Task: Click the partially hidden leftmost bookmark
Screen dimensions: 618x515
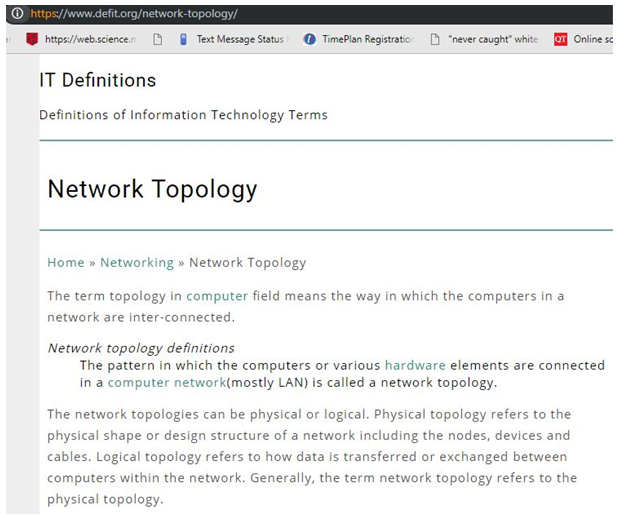Action: pyautogui.click(x=6, y=39)
